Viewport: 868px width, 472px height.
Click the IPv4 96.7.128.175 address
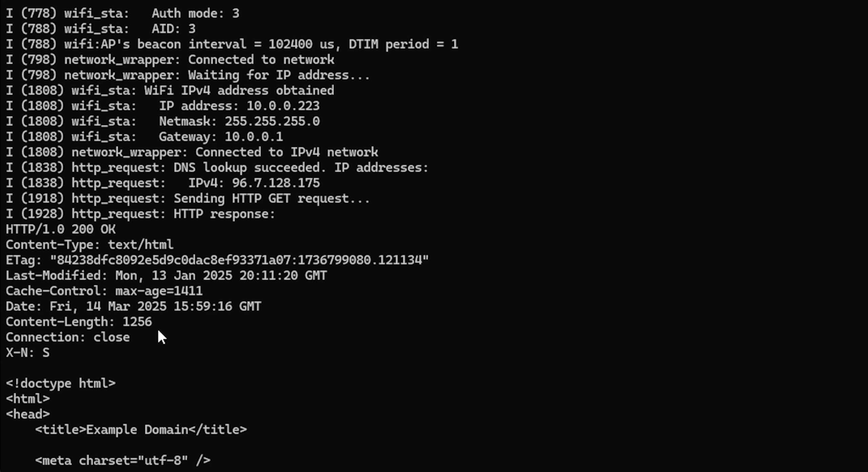point(276,183)
